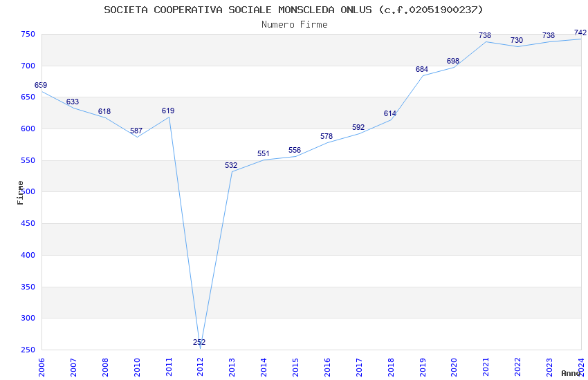Select the 2017 x-axis year label

(359, 368)
